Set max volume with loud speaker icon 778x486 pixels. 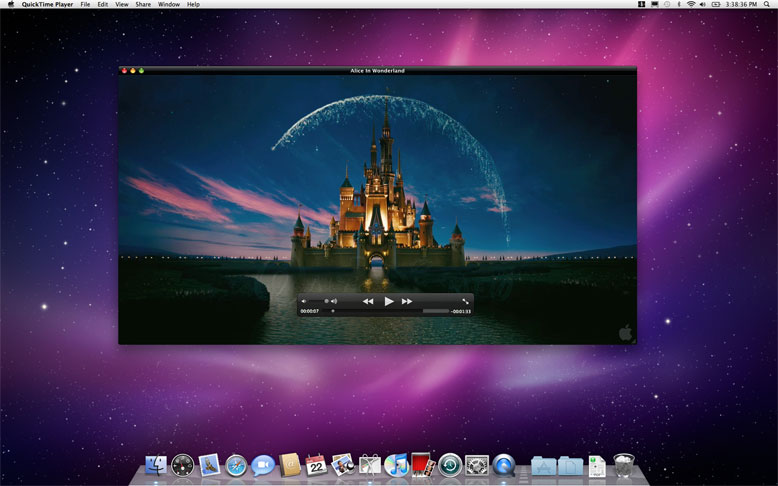334,301
